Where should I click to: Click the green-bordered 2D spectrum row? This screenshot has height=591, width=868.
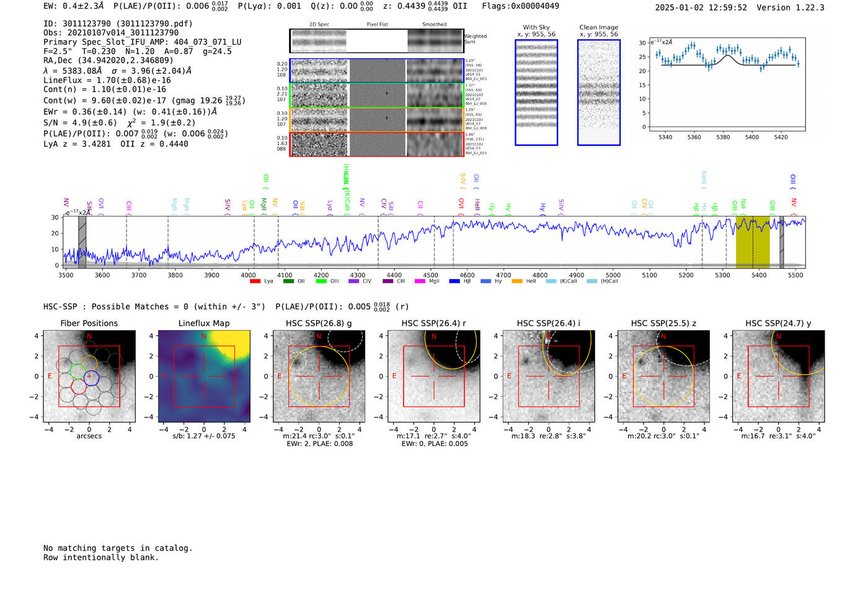click(376, 95)
